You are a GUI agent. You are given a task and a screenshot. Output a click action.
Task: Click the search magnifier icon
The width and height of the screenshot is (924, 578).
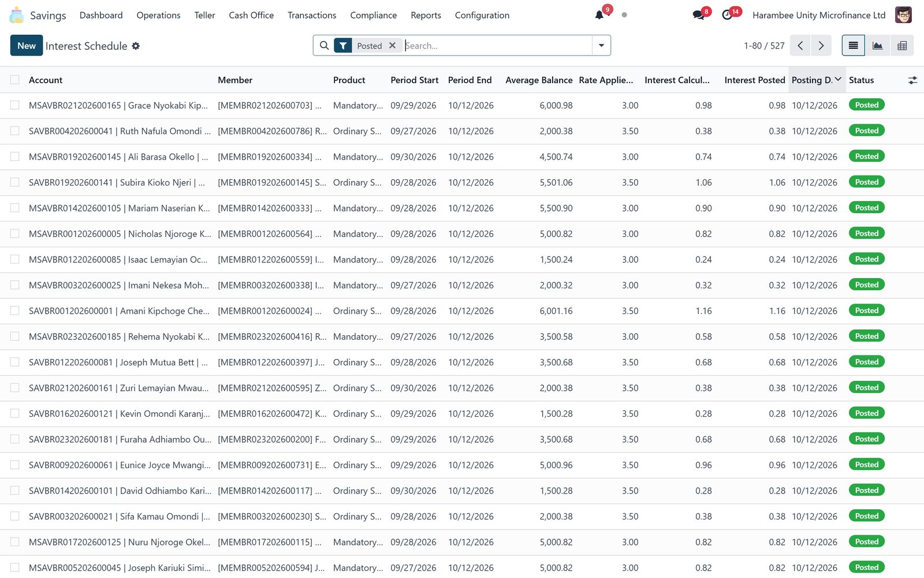(324, 46)
